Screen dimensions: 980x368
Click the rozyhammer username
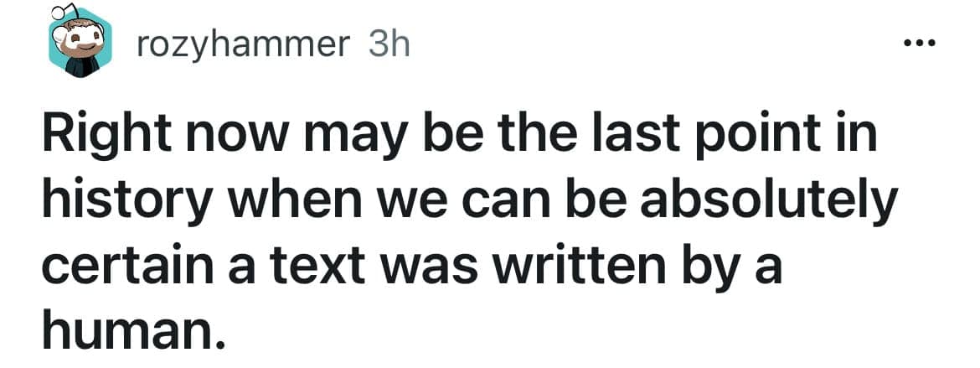(243, 44)
